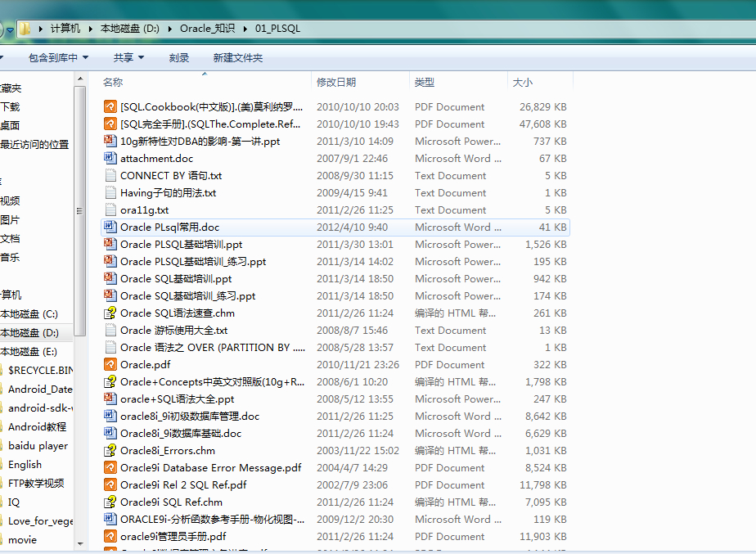Click the CHM help icon of Oracle9i SQL Ref.chm
Viewport: 756px width, 554px height.
coord(110,502)
